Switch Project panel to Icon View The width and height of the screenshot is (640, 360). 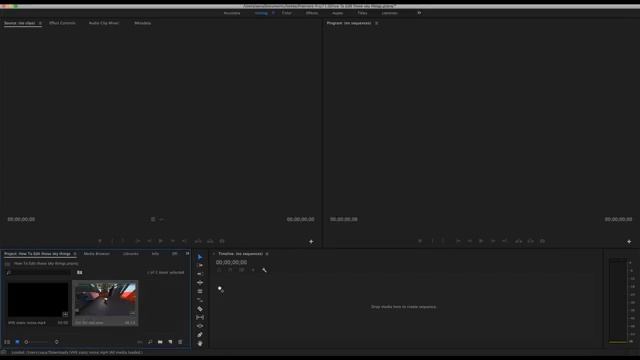coord(17,342)
